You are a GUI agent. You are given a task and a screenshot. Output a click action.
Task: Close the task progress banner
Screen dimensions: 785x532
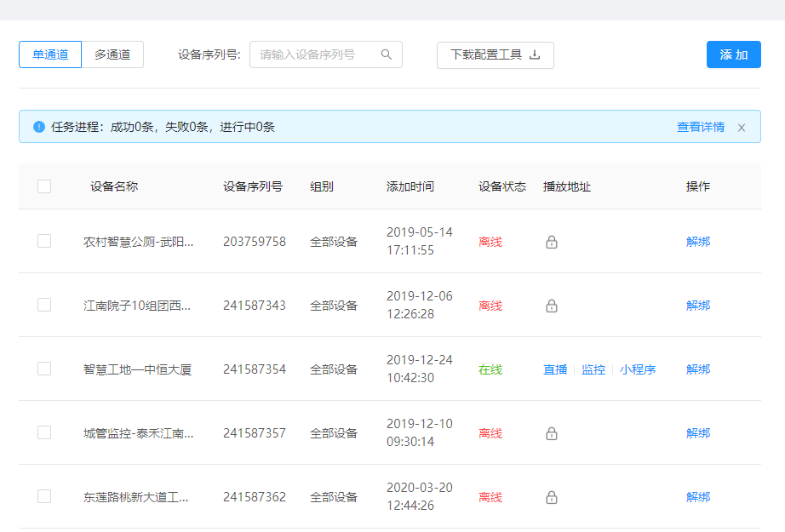pyautogui.click(x=742, y=128)
